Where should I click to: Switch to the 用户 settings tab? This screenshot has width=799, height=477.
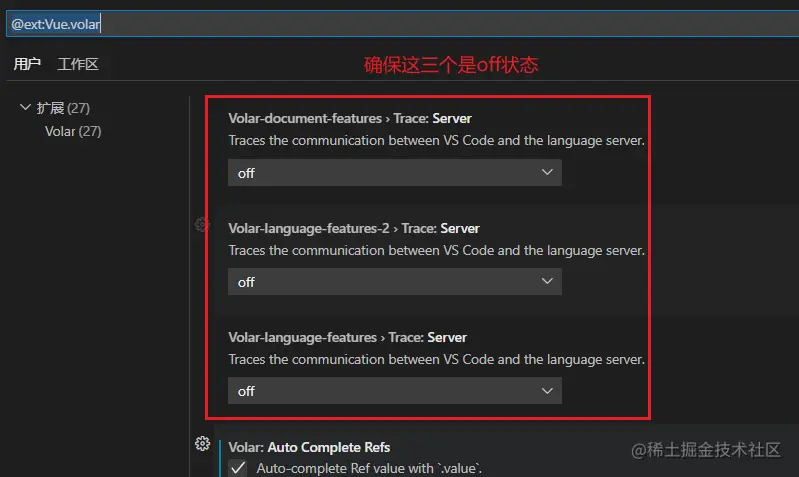pyautogui.click(x=27, y=64)
